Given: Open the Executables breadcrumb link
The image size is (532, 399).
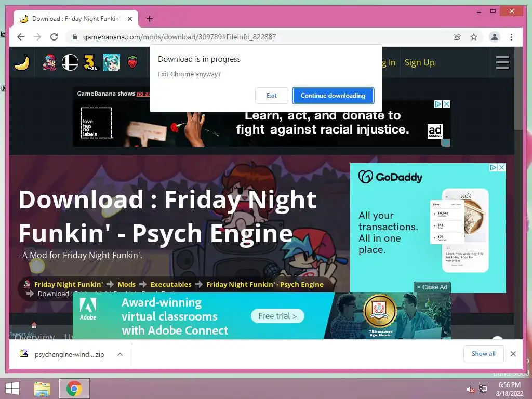Looking at the screenshot, I should pos(170,284).
